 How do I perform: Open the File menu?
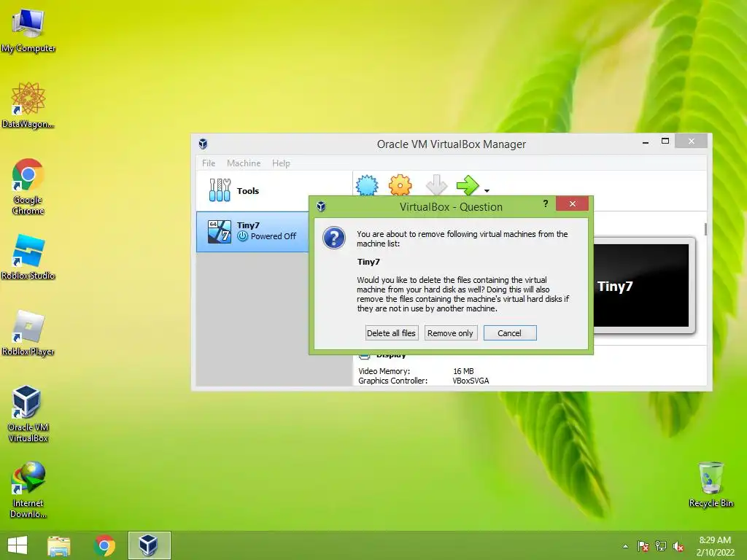click(209, 163)
